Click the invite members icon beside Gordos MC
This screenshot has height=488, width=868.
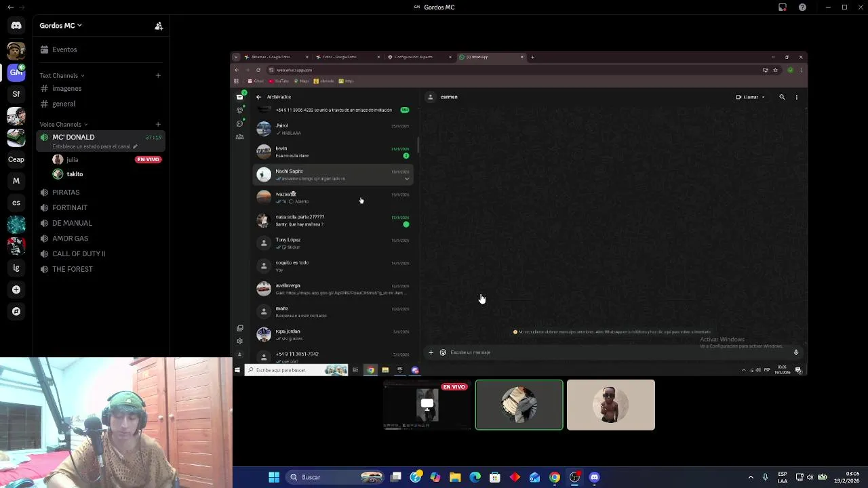pos(159,26)
